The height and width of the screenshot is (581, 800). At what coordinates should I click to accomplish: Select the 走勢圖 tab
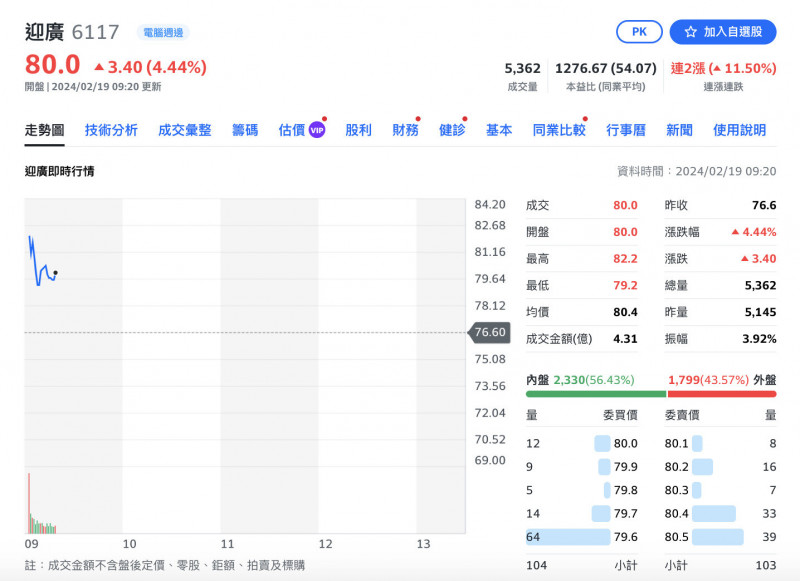point(44,131)
